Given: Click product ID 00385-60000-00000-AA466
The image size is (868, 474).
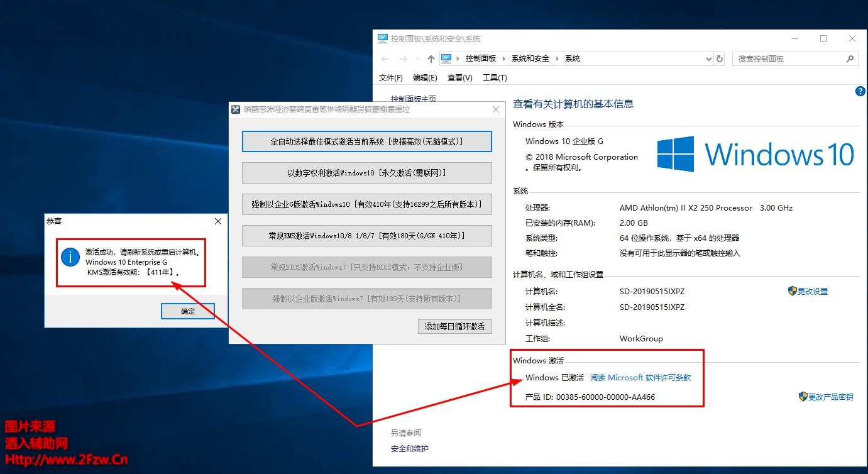Looking at the screenshot, I should 606,397.
